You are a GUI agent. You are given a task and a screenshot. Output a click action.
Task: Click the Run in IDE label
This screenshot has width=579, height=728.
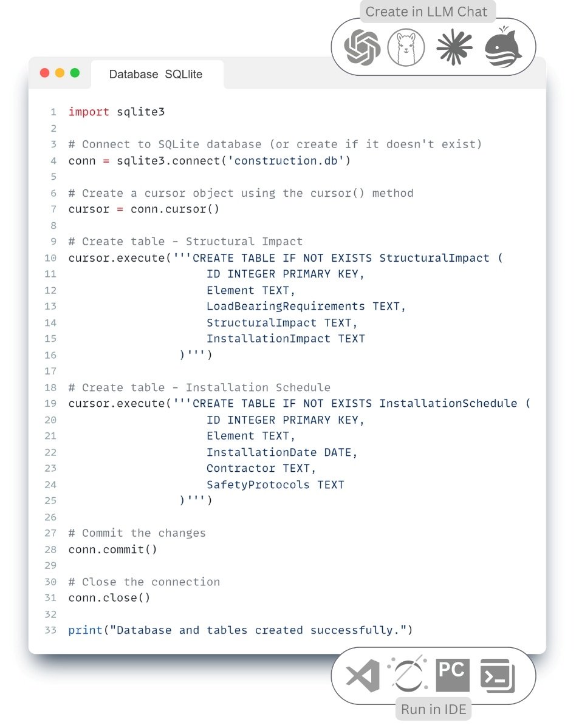[x=434, y=709]
